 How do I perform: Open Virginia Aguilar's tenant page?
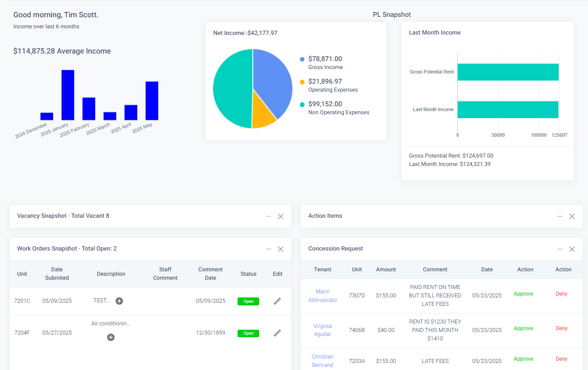(323, 330)
